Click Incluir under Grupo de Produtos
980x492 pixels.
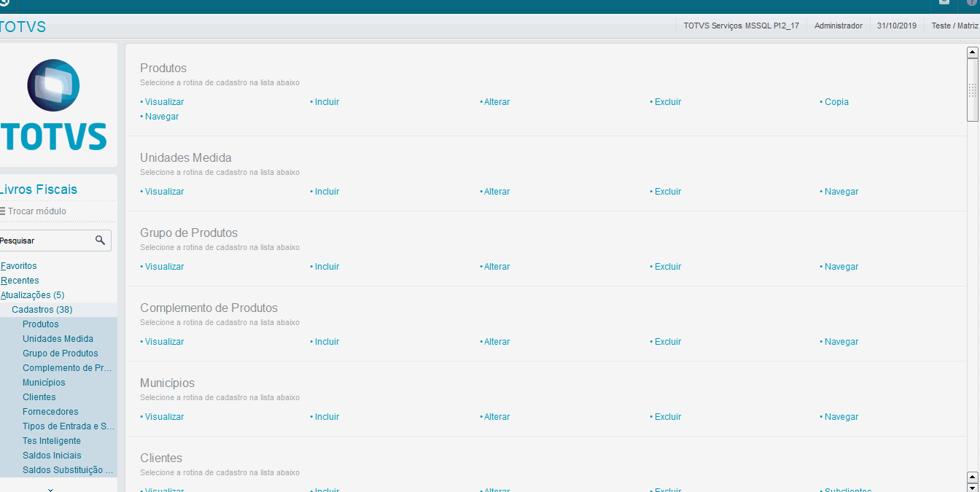[327, 267]
